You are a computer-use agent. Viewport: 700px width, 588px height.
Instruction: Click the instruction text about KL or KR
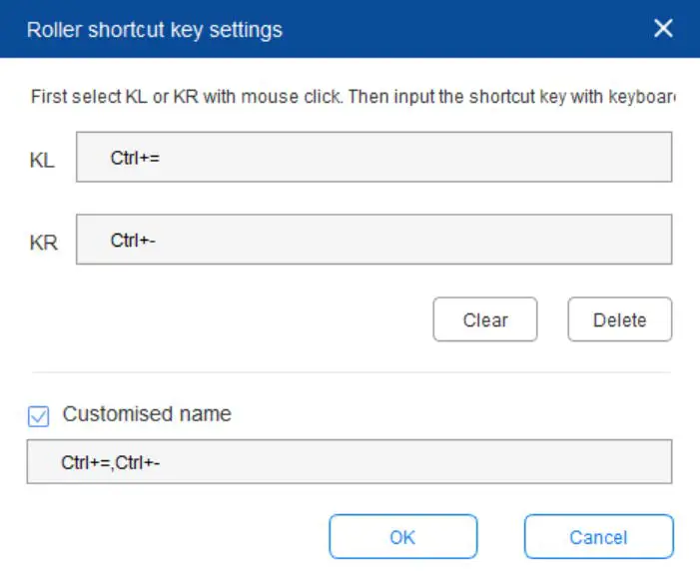point(350,98)
